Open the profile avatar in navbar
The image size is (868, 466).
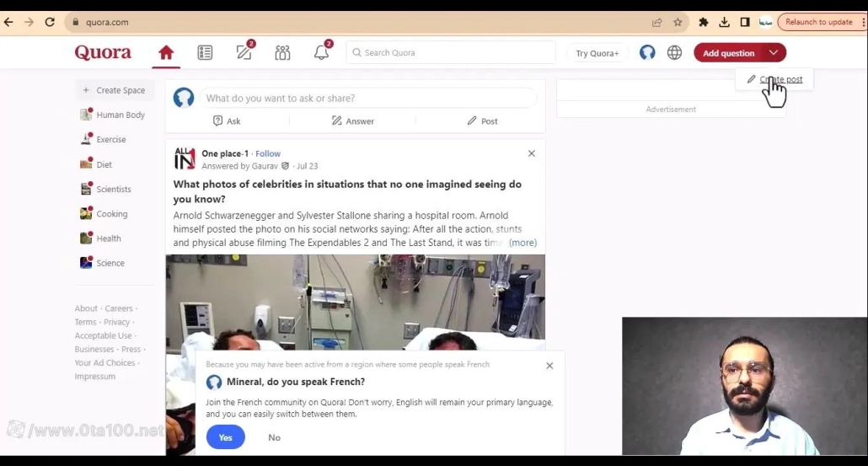(x=647, y=53)
